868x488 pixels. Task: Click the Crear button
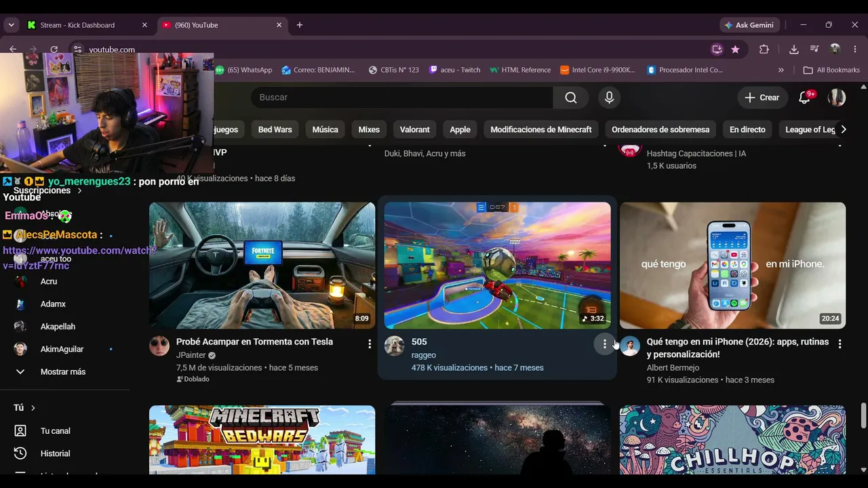pyautogui.click(x=762, y=98)
